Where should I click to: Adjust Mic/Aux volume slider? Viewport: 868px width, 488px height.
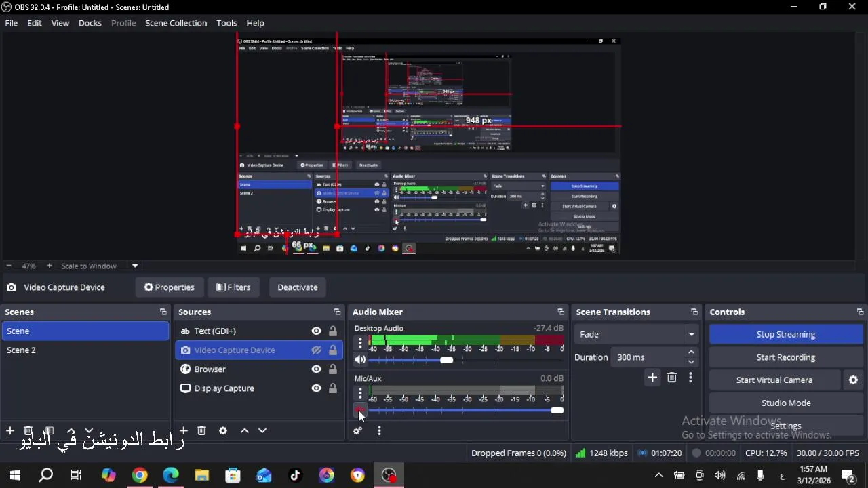[x=557, y=410]
